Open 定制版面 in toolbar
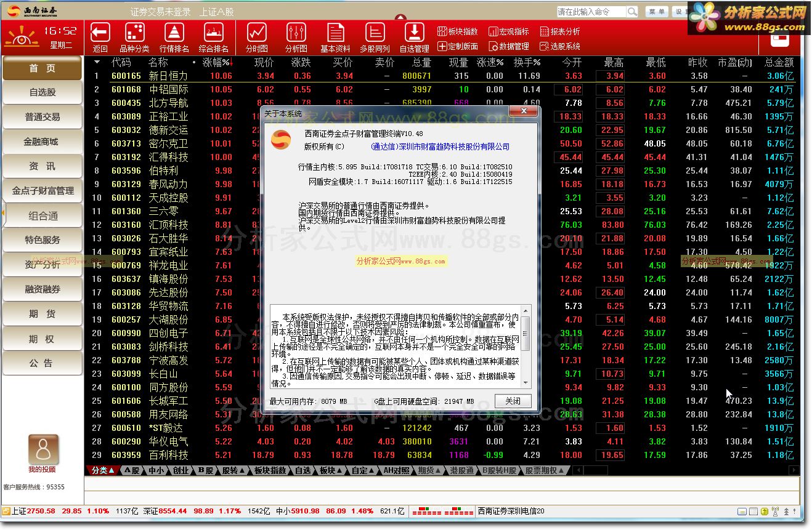Screen dimensions: 812x530 pos(458,46)
